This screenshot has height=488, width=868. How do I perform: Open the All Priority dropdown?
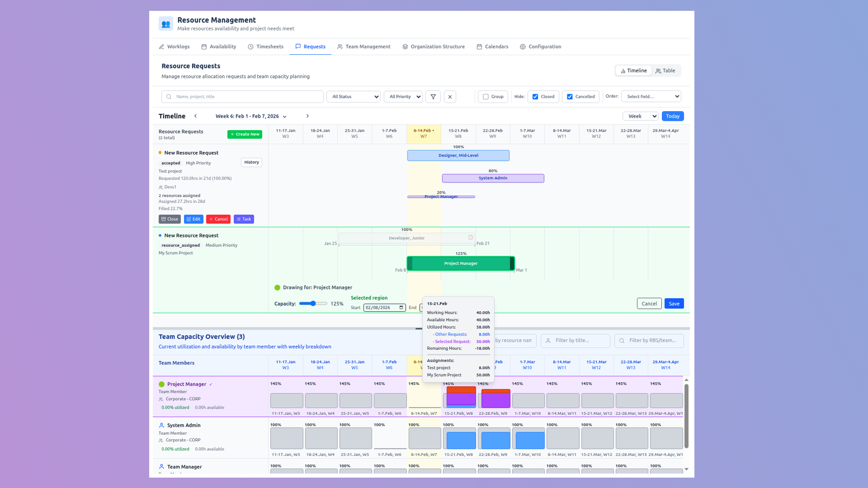click(403, 97)
